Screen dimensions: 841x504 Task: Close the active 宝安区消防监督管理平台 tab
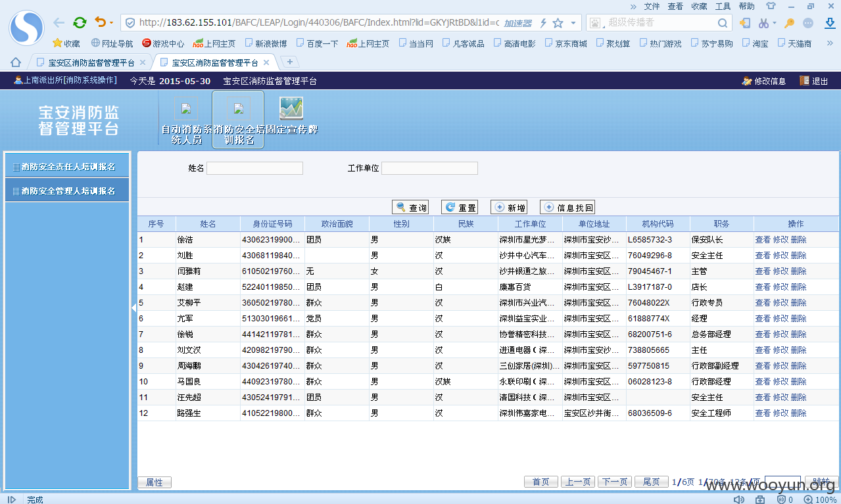coord(266,63)
